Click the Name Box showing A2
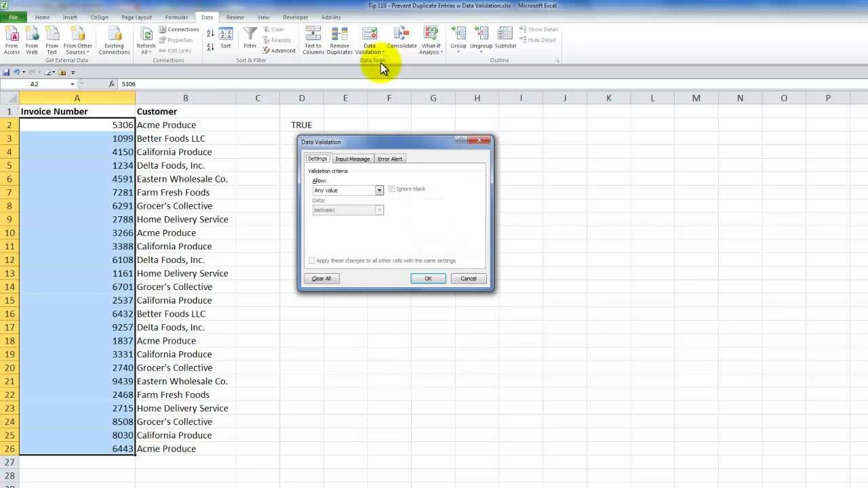The height and width of the screenshot is (488, 868). [x=34, y=84]
